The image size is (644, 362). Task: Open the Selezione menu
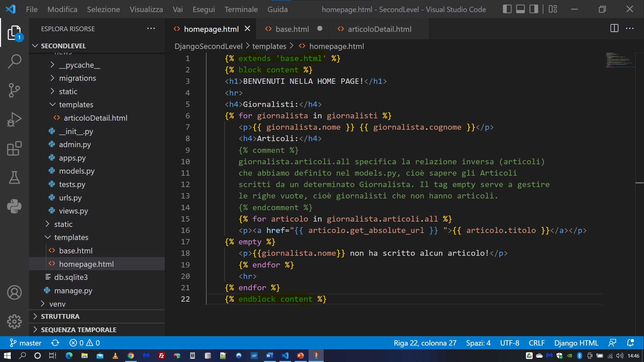[x=103, y=9]
